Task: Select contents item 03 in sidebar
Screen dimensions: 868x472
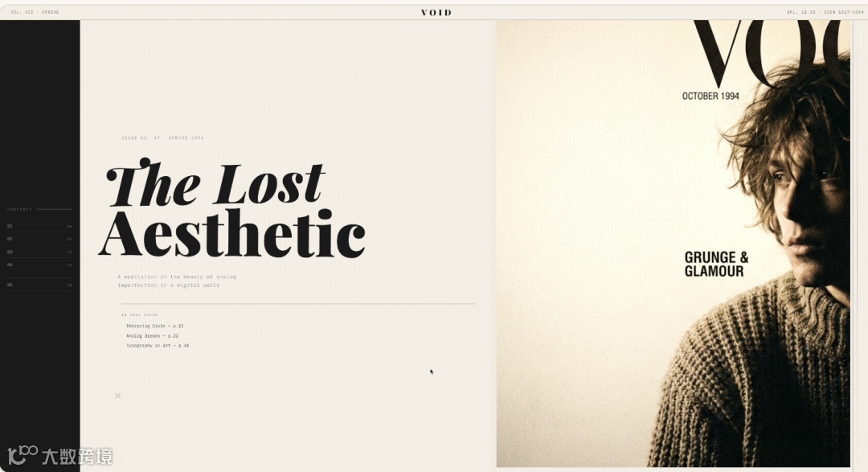Action: pyautogui.click(x=39, y=252)
